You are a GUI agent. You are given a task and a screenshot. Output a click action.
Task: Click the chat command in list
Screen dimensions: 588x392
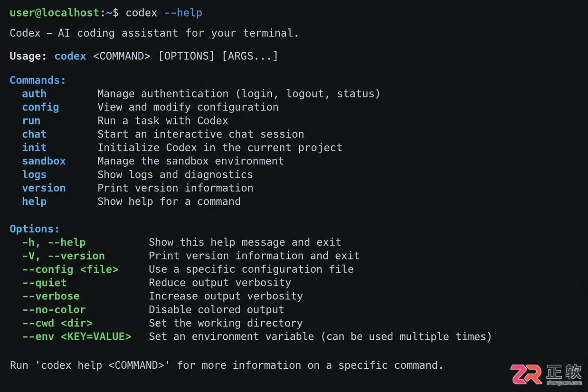pos(34,134)
